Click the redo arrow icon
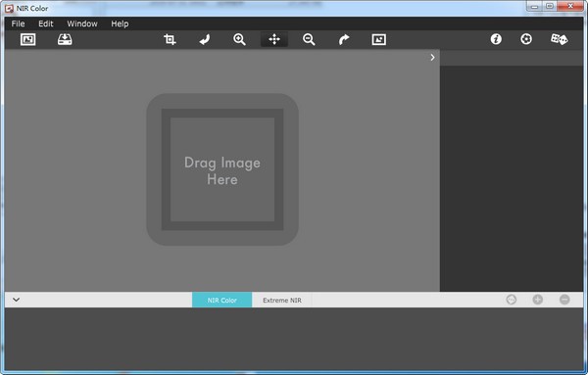This screenshot has height=375, width=588. [x=344, y=39]
